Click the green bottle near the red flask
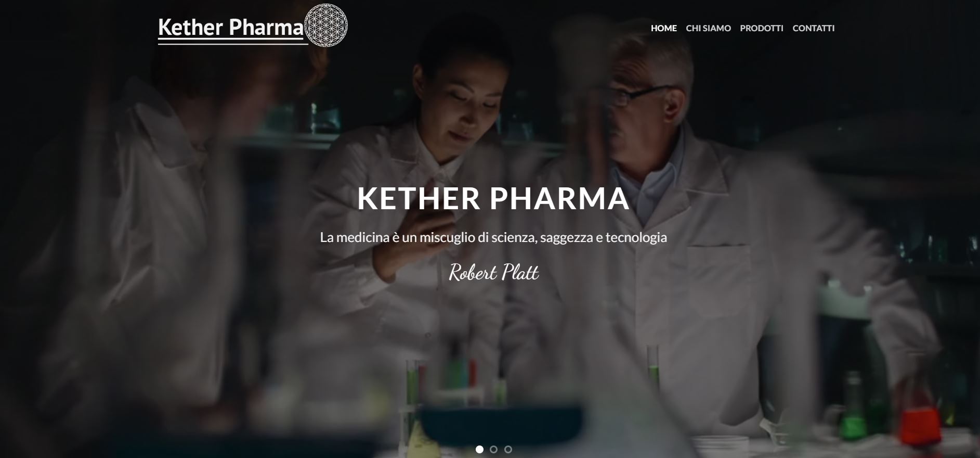This screenshot has height=458, width=980. click(852, 406)
